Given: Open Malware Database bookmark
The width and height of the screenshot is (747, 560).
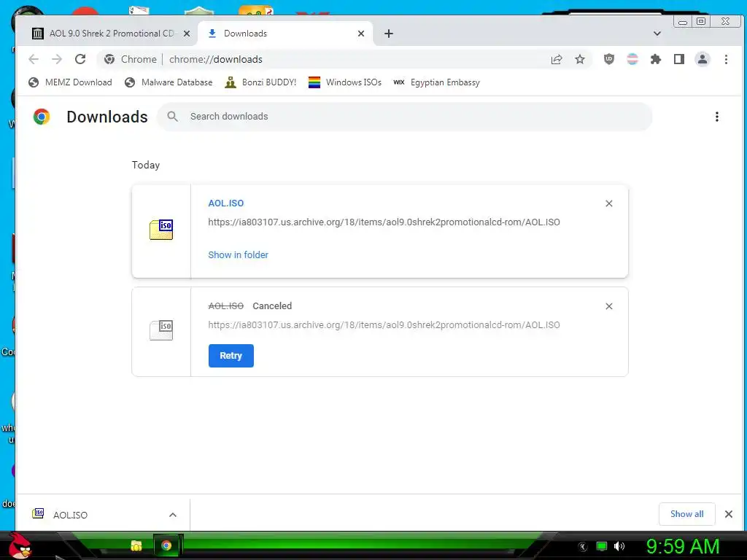Looking at the screenshot, I should [x=169, y=82].
